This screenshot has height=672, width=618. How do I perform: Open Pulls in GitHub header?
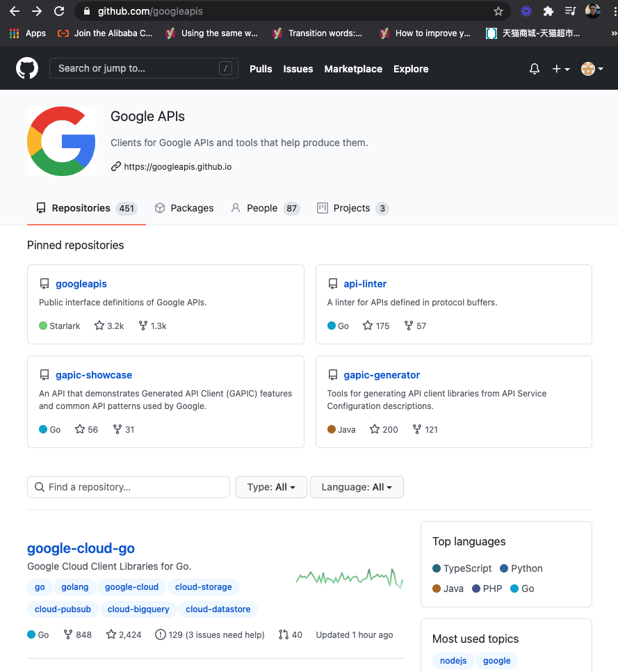point(261,69)
